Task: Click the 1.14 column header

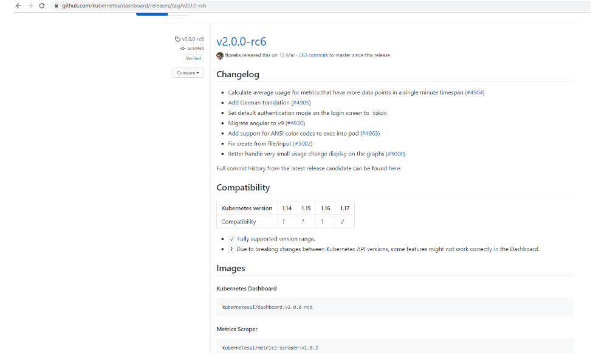Action: (x=287, y=208)
